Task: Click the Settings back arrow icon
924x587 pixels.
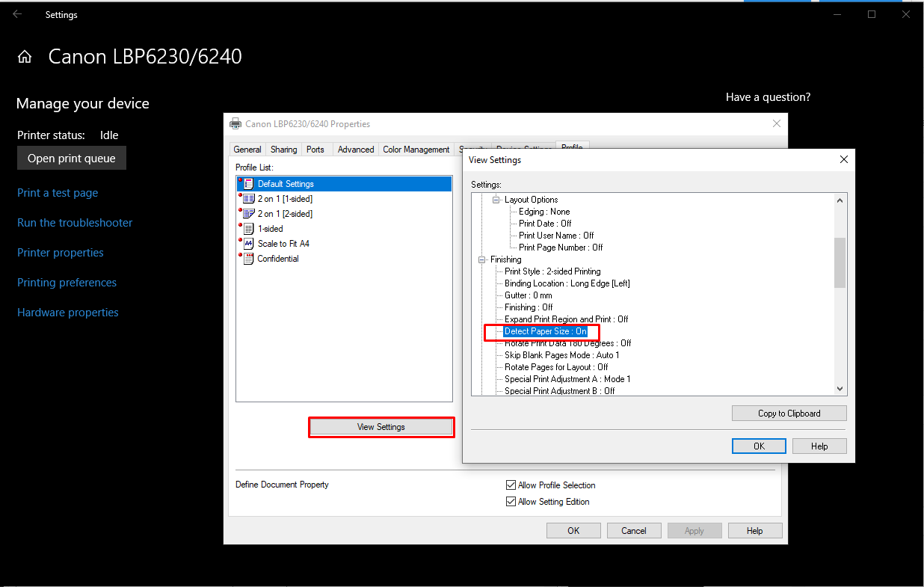Action: point(17,14)
